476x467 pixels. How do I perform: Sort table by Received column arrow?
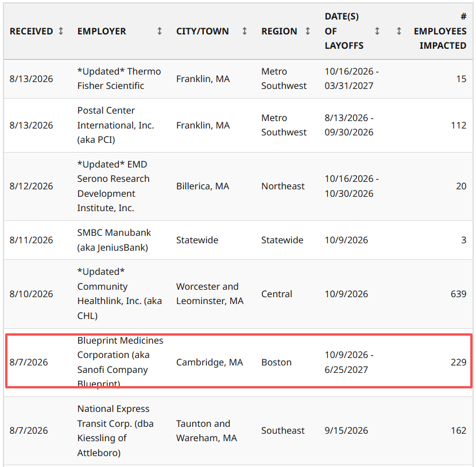pyautogui.click(x=61, y=31)
